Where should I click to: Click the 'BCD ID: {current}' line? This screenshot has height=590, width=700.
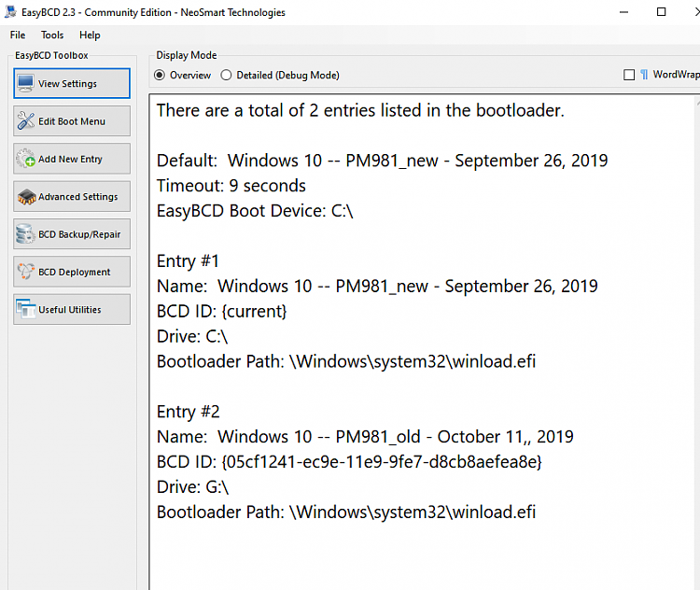(222, 311)
